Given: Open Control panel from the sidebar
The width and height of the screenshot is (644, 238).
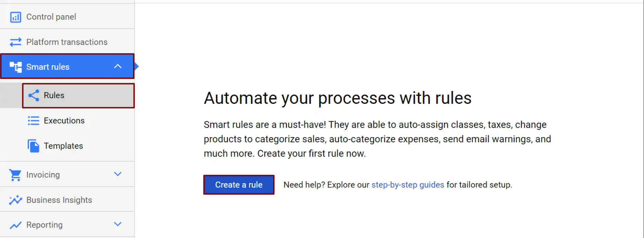Looking at the screenshot, I should pos(51,17).
